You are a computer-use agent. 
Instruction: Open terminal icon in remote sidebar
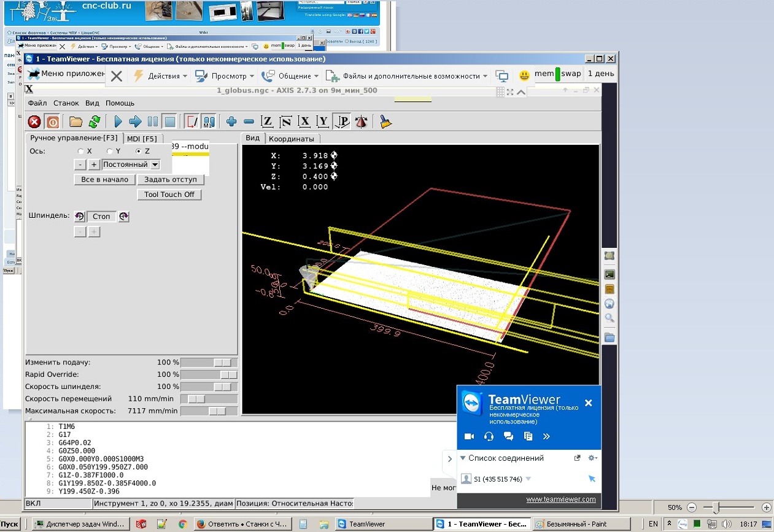pyautogui.click(x=610, y=274)
